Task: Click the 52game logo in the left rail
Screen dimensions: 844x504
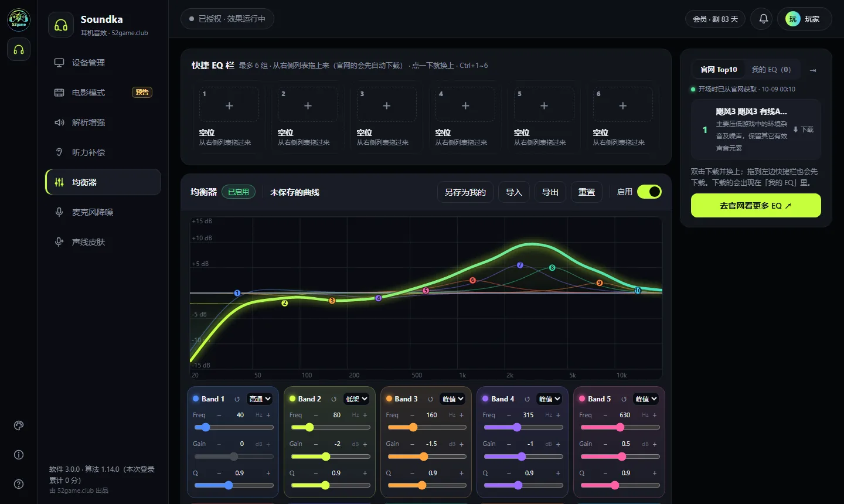Action: (x=19, y=19)
